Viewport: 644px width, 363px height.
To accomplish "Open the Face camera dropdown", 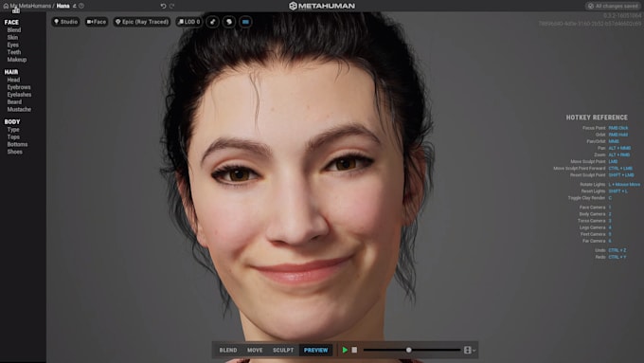I will pyautogui.click(x=97, y=22).
